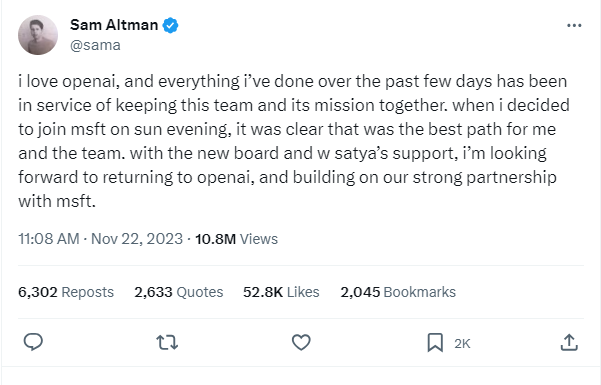The image size is (601, 385).
Task: Open the 11:08 AM timestamp link
Action: 49,239
